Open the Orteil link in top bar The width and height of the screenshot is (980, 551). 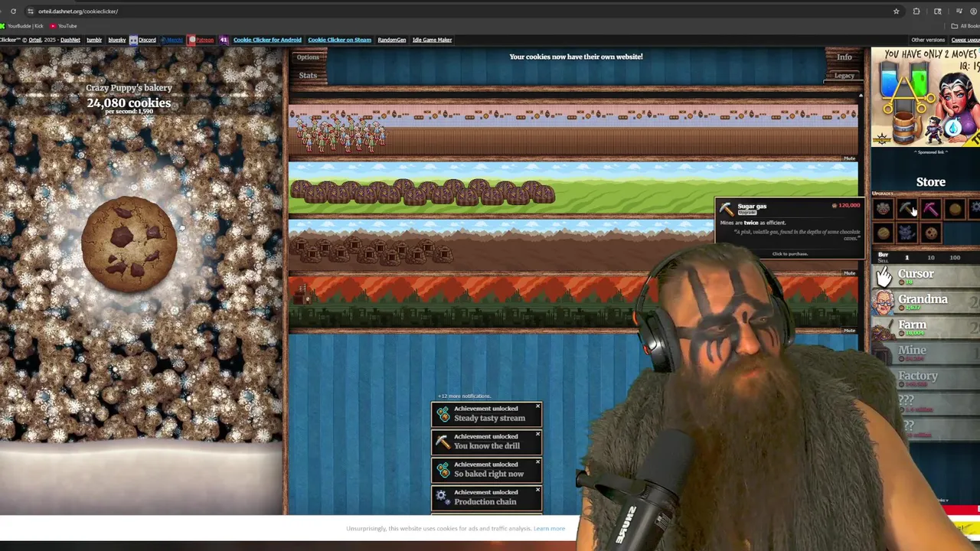coord(35,40)
